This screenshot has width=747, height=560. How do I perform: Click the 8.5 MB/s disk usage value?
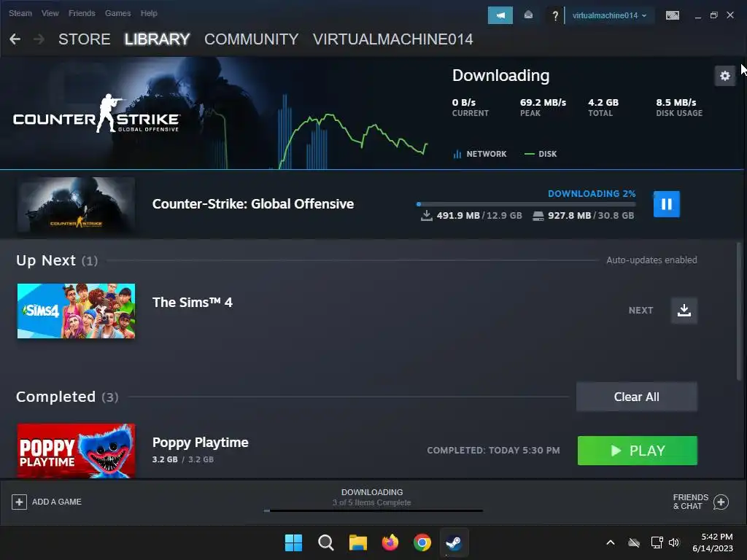(676, 102)
